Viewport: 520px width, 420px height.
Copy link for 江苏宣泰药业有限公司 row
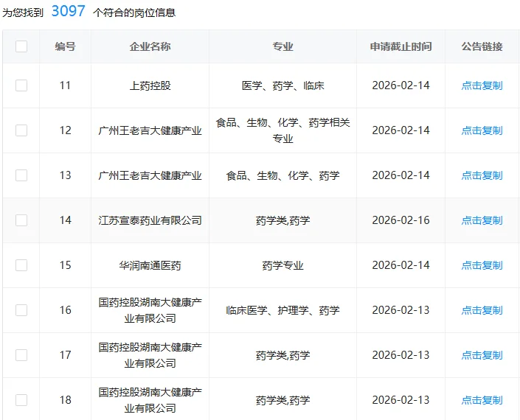coord(482,220)
